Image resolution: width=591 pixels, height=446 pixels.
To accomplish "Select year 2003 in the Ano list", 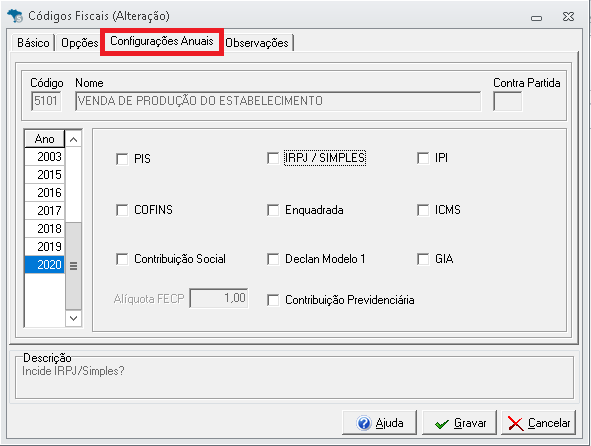I will click(x=44, y=156).
